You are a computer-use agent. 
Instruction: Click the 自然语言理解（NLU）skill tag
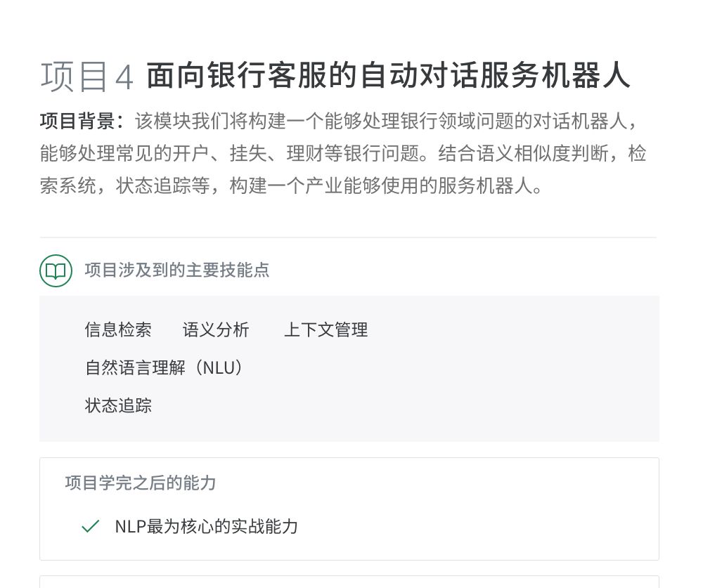click(x=164, y=367)
